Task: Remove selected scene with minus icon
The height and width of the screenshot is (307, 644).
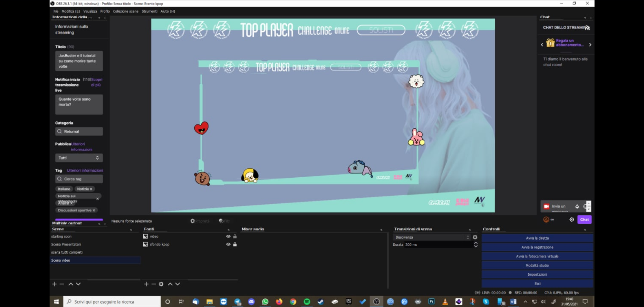Action: (62, 284)
